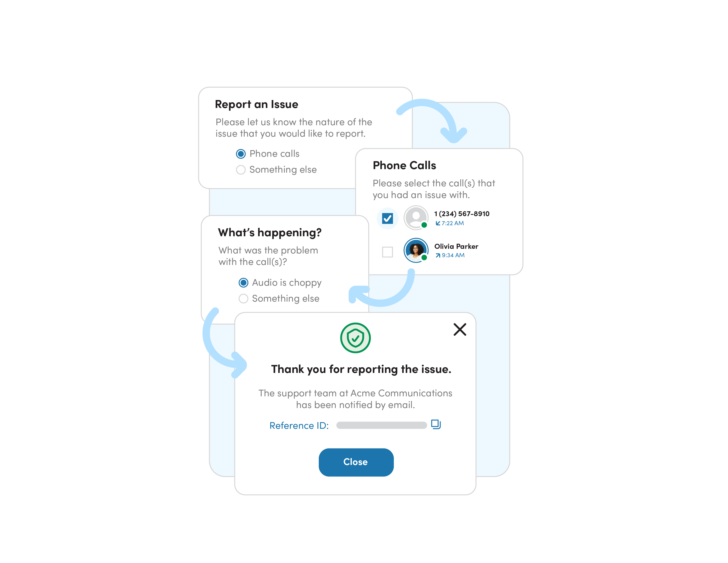Viewport: 728px width, 563px height.
Task: Click the user avatar for 1 (234) 567-8910
Action: click(x=414, y=218)
